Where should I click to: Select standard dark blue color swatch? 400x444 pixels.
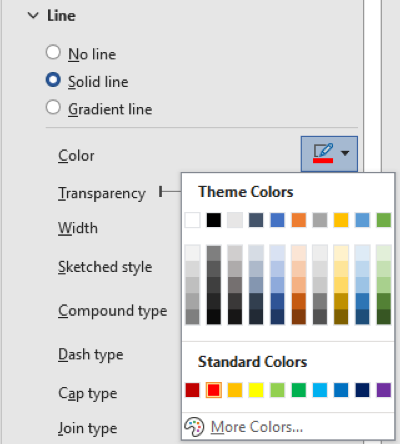(362, 390)
